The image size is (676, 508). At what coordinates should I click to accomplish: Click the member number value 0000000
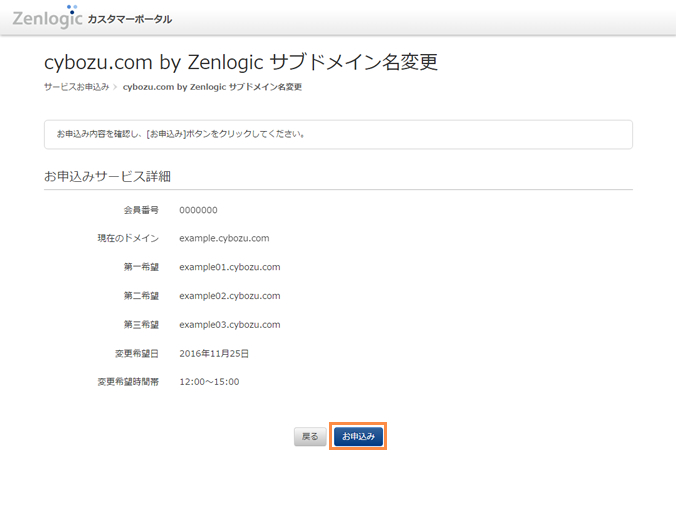[198, 210]
